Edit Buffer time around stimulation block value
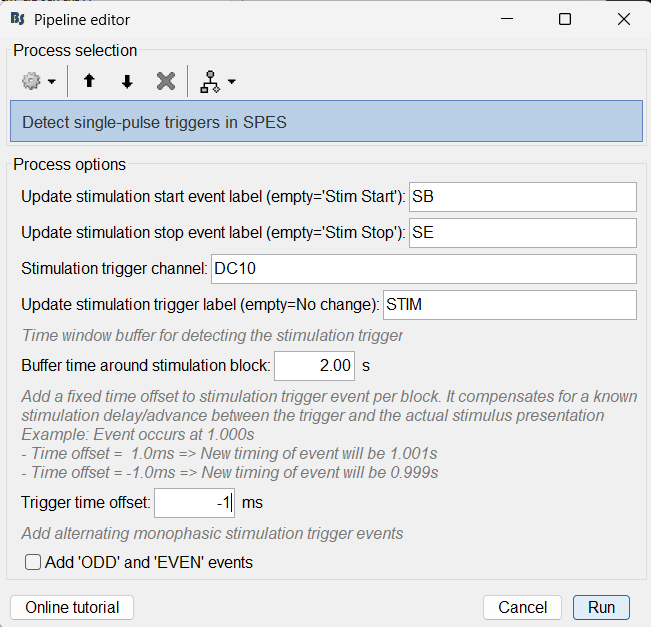 tap(314, 365)
